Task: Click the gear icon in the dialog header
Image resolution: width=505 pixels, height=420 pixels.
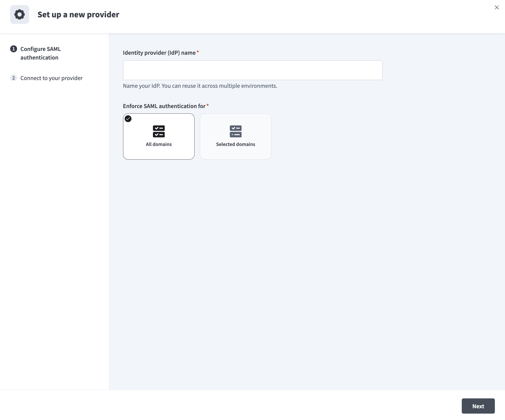Action: [19, 14]
